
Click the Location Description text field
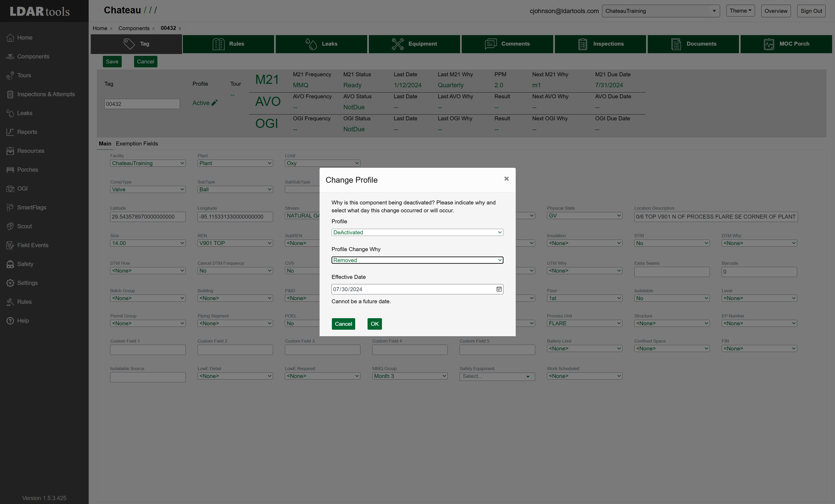point(716,217)
